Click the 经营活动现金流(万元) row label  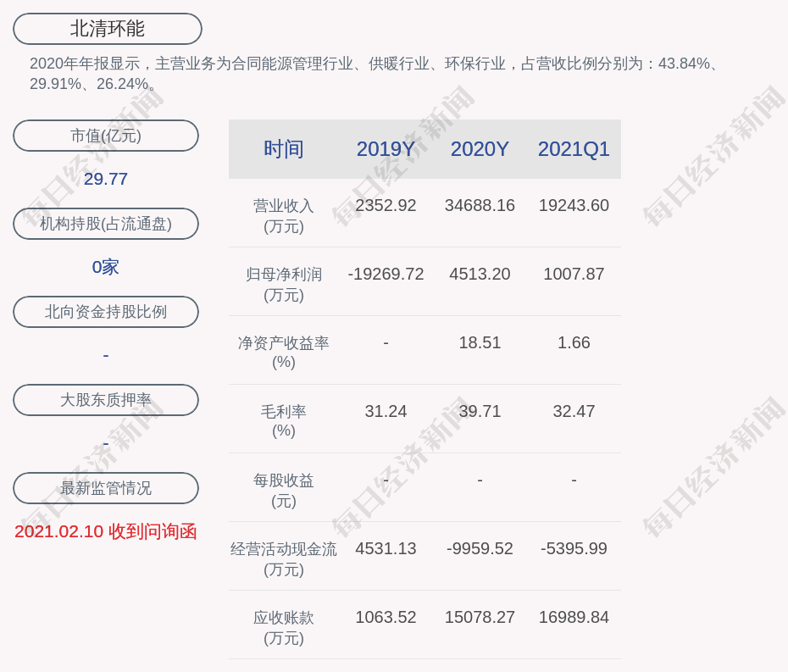(284, 559)
